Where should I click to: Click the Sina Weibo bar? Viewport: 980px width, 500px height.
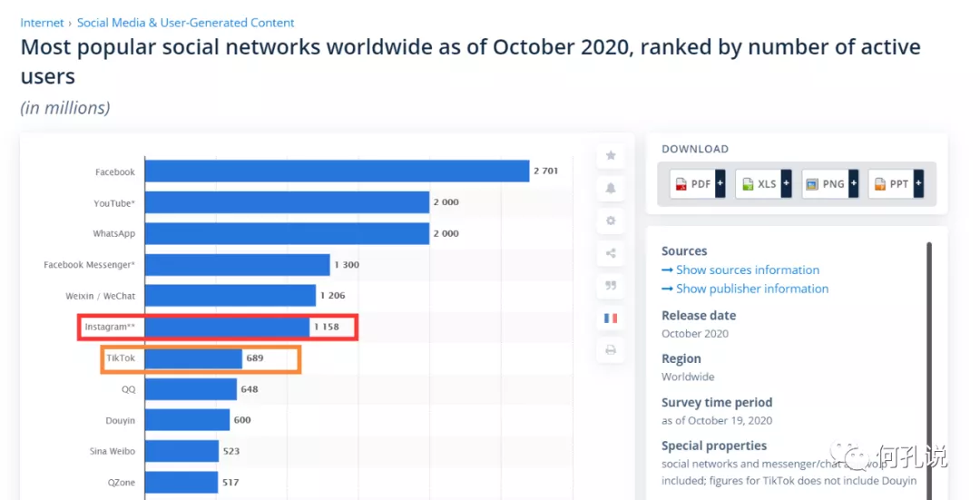point(181,451)
